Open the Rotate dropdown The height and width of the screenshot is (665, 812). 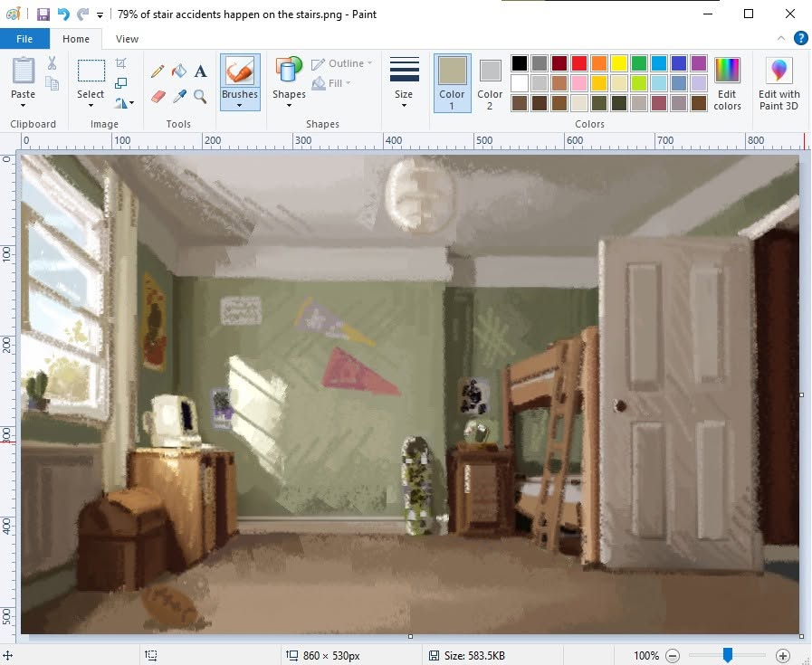(x=124, y=103)
